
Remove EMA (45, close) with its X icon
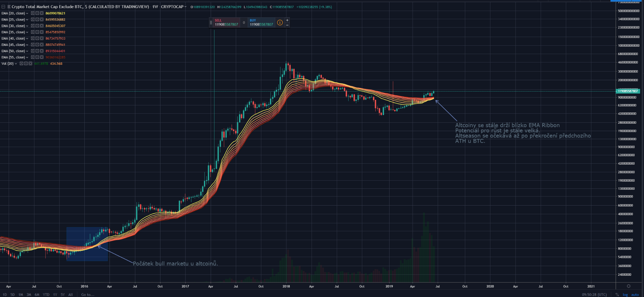(x=42, y=45)
